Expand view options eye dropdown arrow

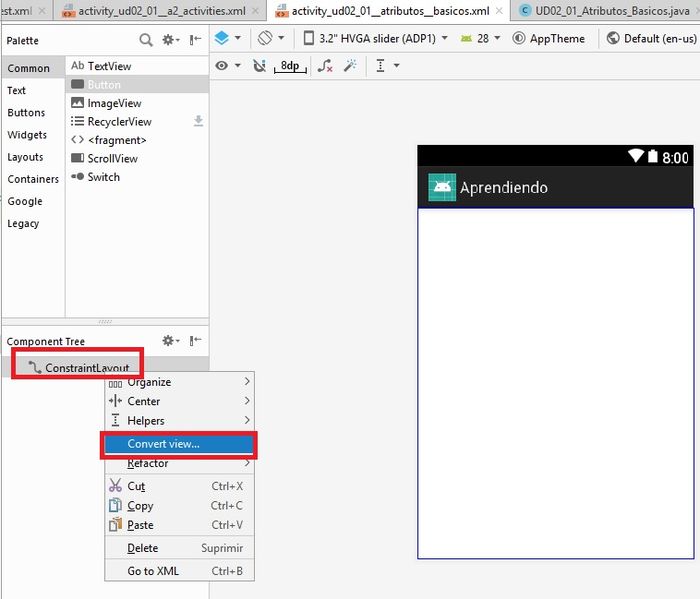[238, 66]
